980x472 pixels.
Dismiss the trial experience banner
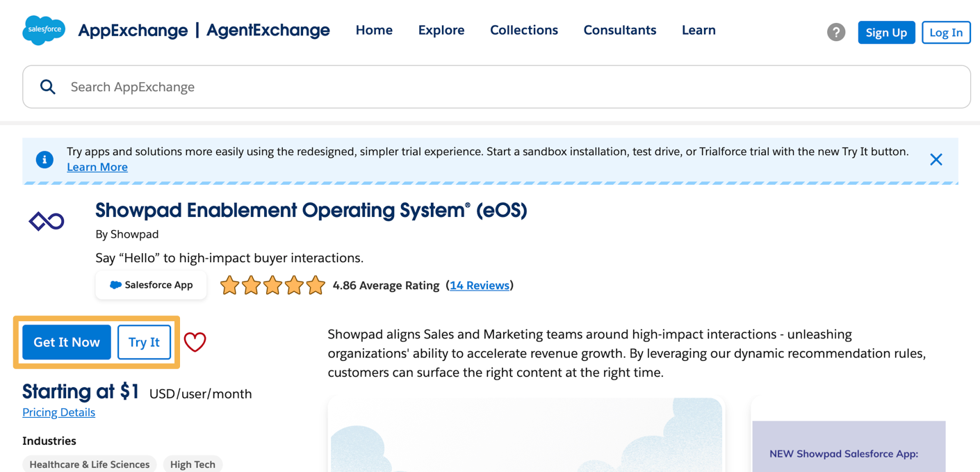[x=936, y=159]
